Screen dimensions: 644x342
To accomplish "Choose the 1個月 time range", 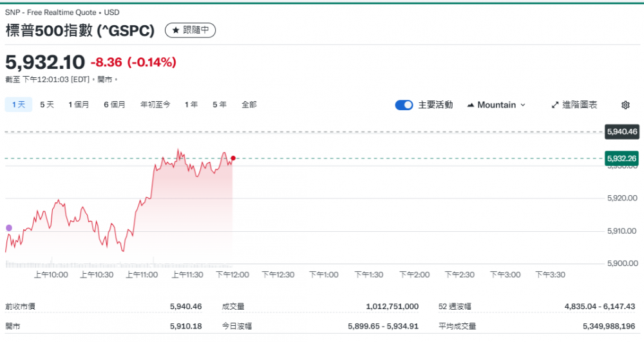I will click(79, 104).
